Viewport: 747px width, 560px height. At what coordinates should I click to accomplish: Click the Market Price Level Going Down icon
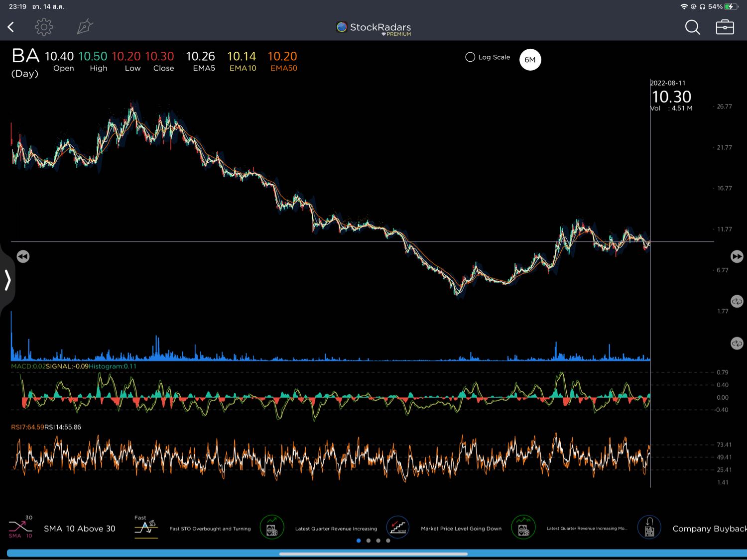[x=398, y=528]
